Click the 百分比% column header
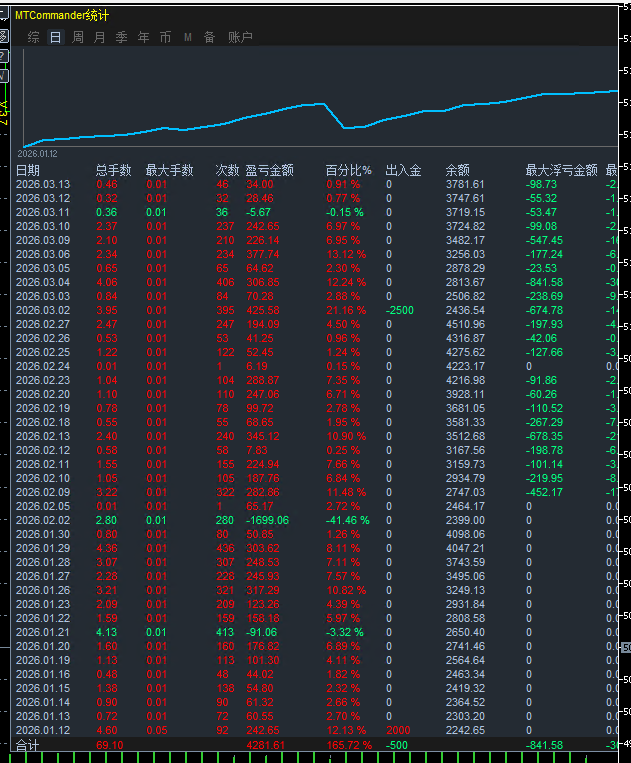631x763 pixels. pos(348,170)
